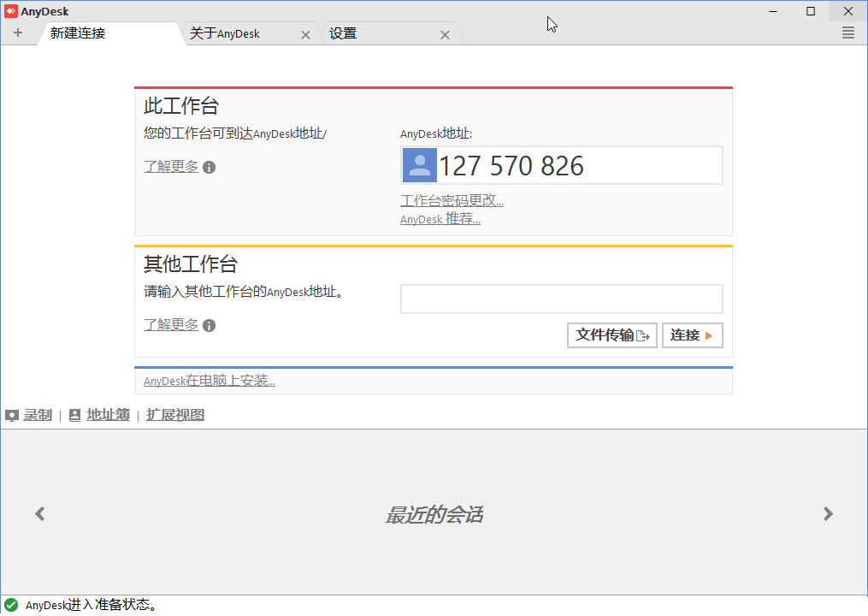
Task: Click the AnyDesk logo in the title bar
Action: coord(10,10)
